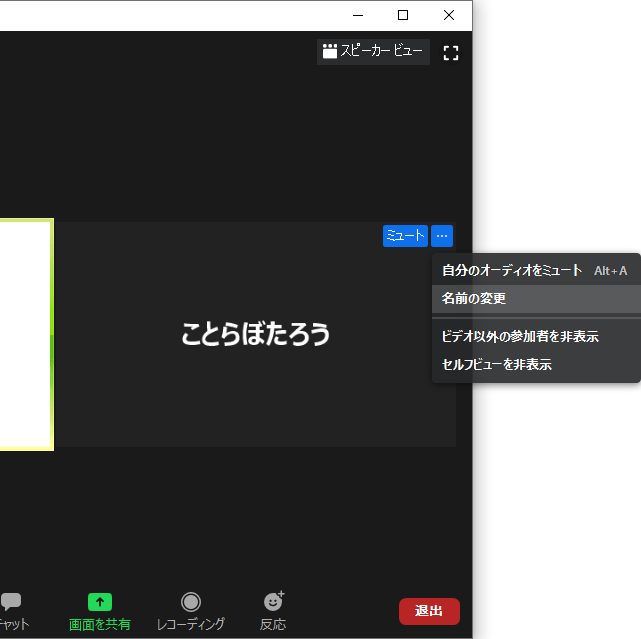641x639 pixels.
Task: Enter full screen mode using the corner brackets icon
Action: pos(450,52)
